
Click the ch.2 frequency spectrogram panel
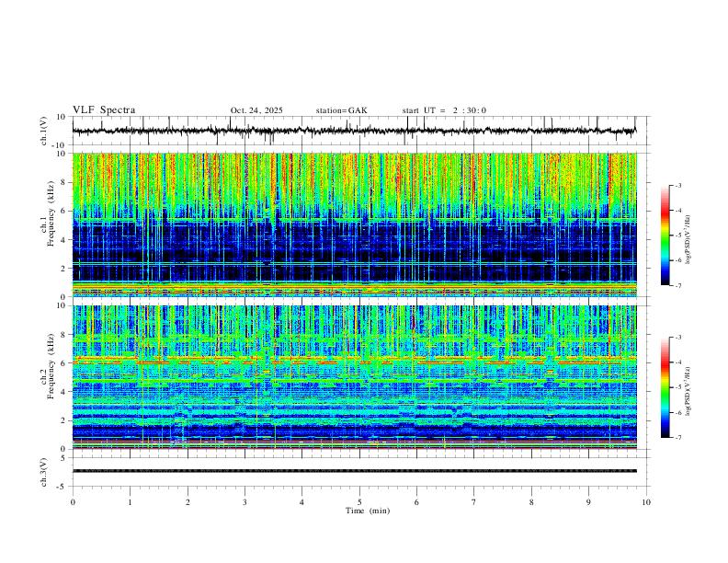(354, 377)
